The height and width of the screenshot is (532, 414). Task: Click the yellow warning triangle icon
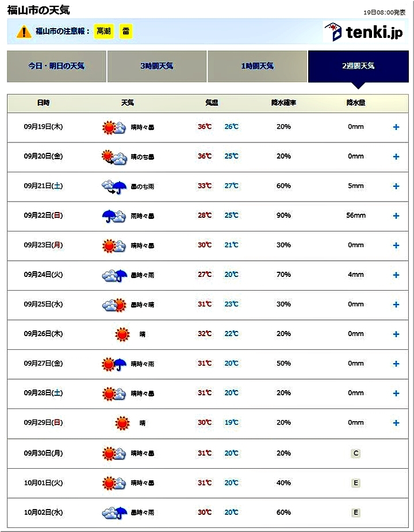coord(24,32)
